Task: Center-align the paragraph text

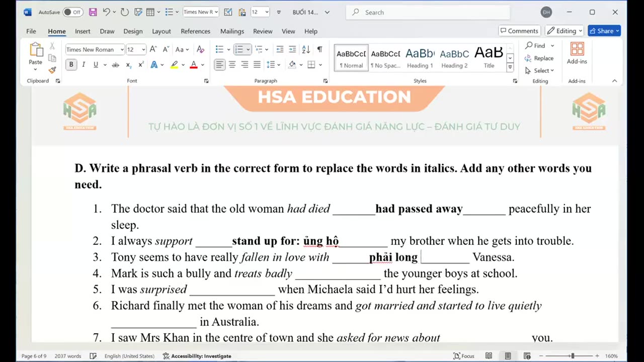Action: 232,65
